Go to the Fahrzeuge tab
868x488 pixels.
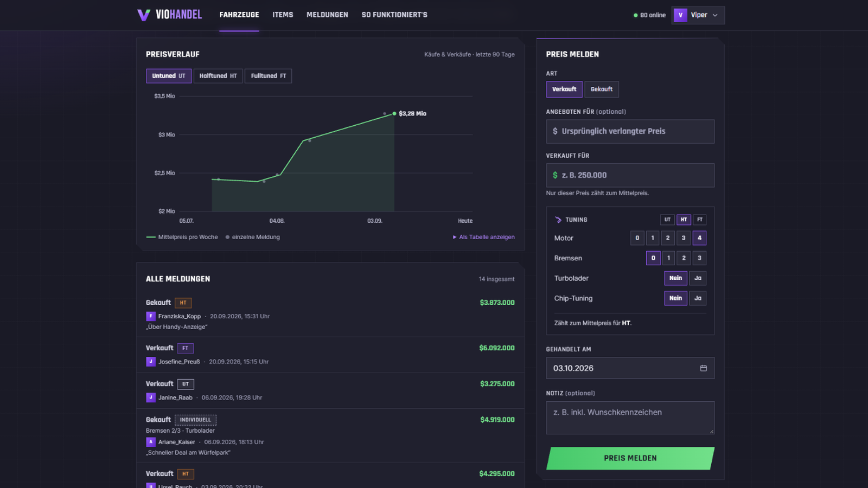[x=239, y=15]
